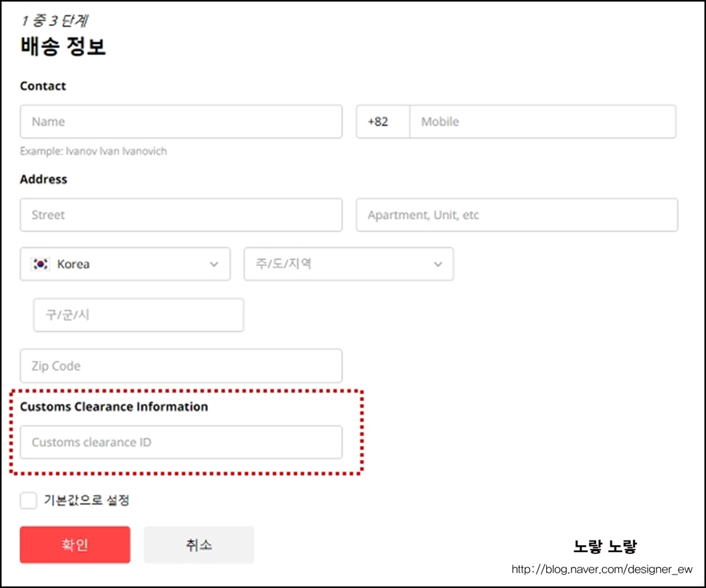Click the 구/군/시 city field
Image resolution: width=706 pixels, height=588 pixels.
(138, 315)
